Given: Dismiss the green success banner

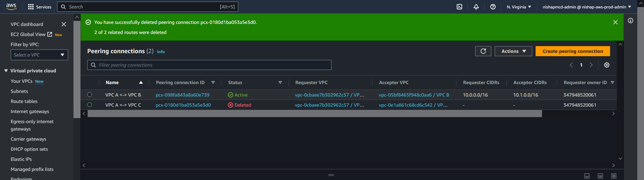Looking at the screenshot, I should point(615,22).
